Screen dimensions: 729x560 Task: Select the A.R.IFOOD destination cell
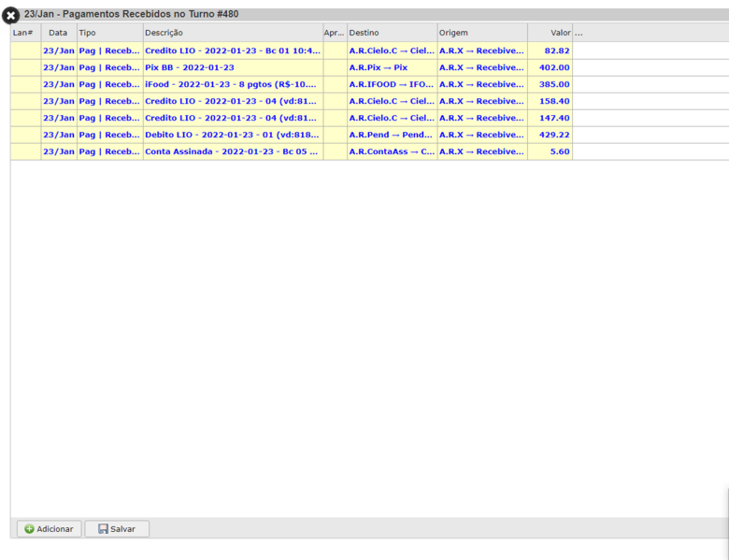click(x=392, y=84)
